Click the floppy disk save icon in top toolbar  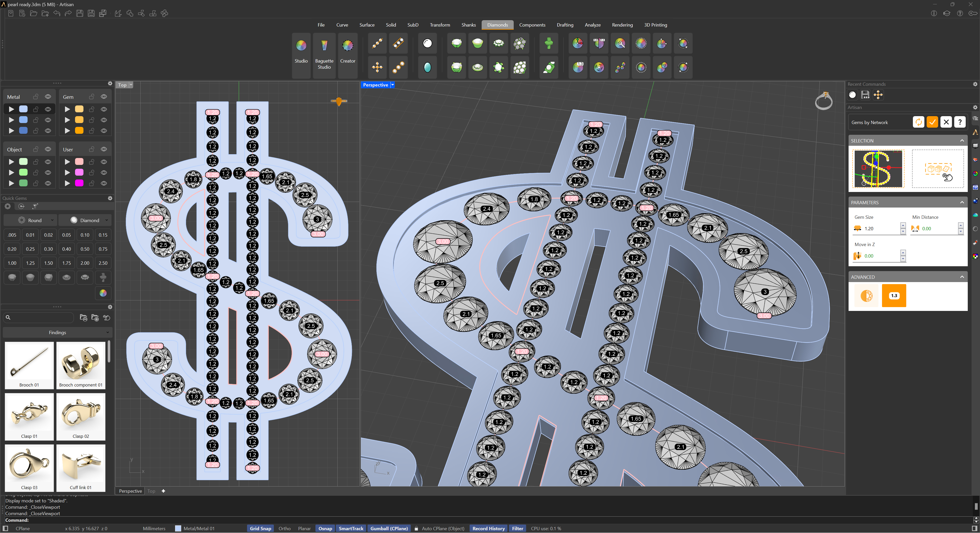(x=80, y=14)
